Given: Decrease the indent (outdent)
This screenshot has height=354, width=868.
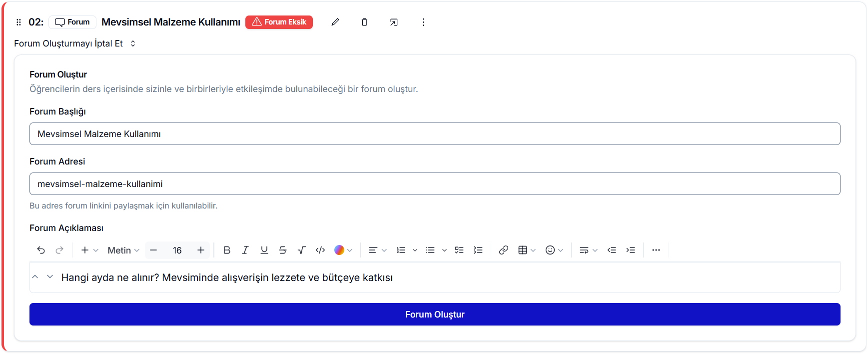Looking at the screenshot, I should click(612, 250).
